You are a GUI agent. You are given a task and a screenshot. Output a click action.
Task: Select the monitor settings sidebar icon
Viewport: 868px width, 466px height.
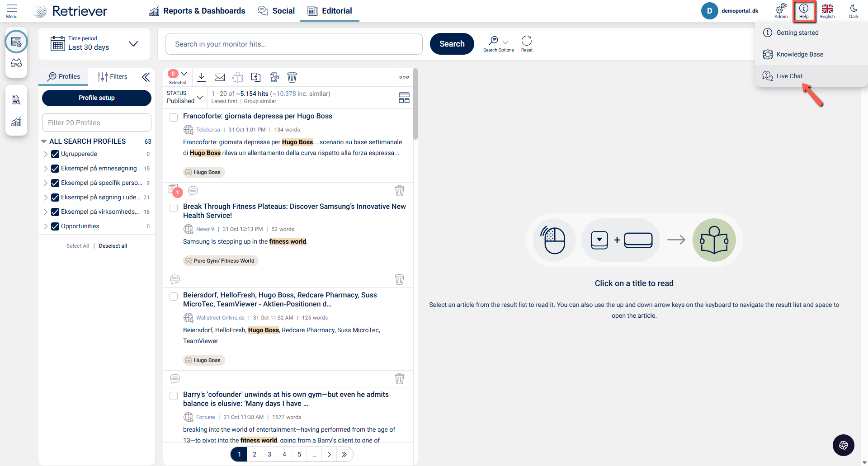click(16, 42)
